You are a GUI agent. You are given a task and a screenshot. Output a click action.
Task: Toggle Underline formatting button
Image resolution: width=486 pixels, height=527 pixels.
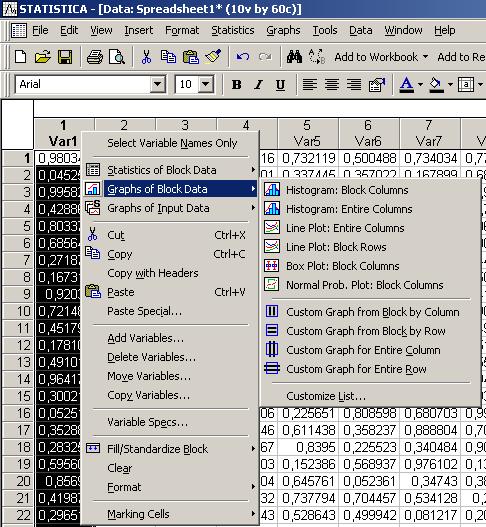(280, 84)
